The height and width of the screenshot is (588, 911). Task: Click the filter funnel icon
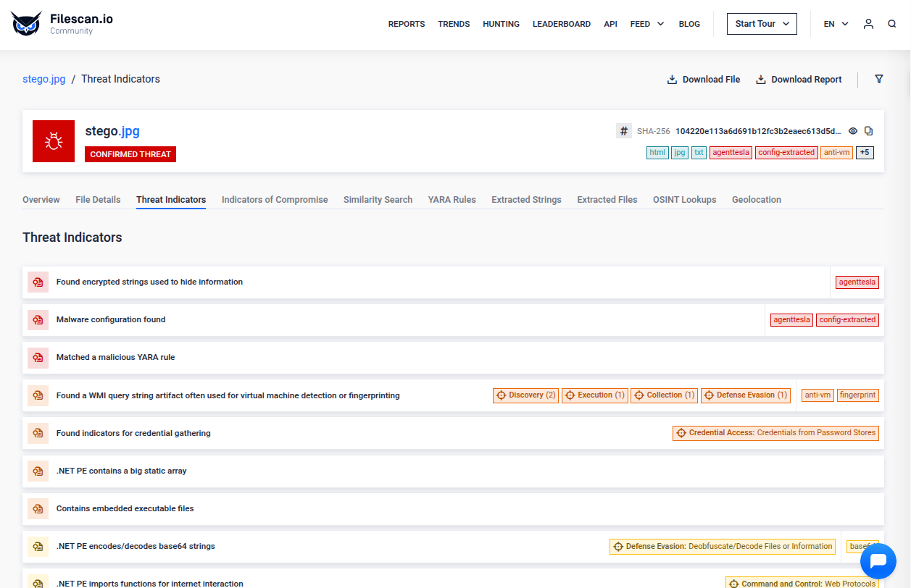pos(879,79)
